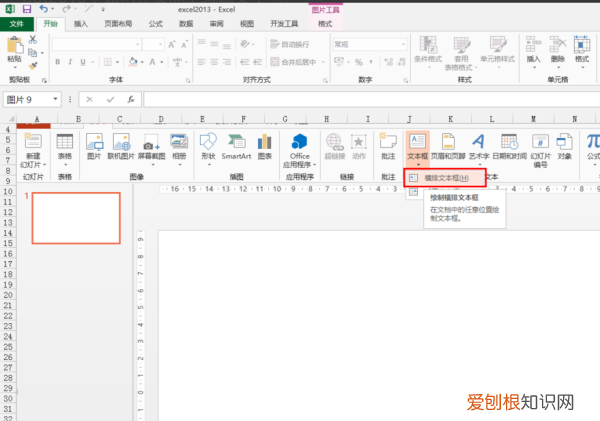
Task: Open the Font (字体) dialog launcher
Action: pos(188,80)
